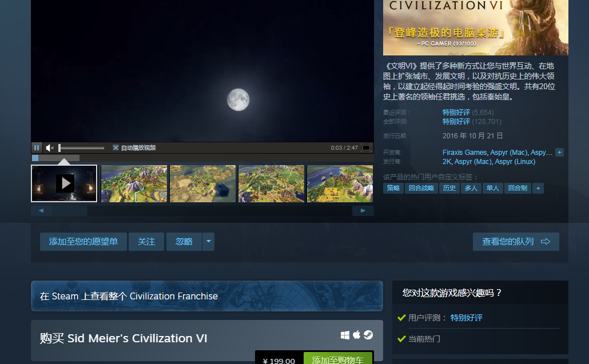Adjust the video volume slider
The image size is (589, 364).
click(x=82, y=148)
